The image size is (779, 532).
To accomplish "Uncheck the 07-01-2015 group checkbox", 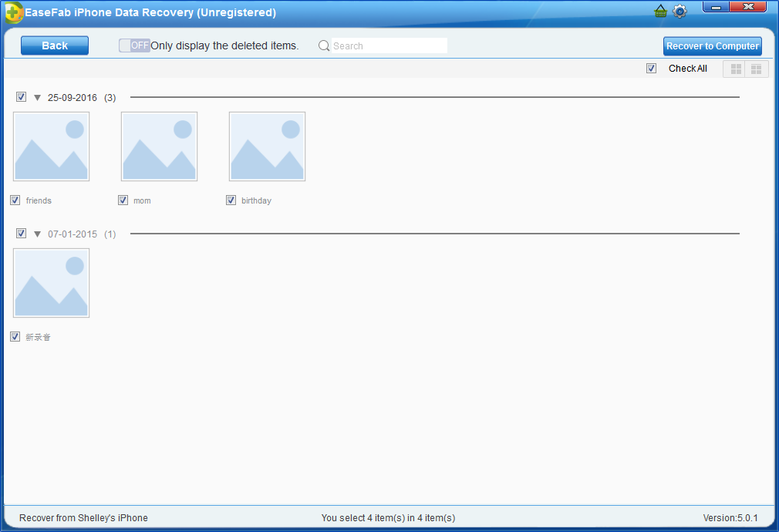I will pos(21,233).
